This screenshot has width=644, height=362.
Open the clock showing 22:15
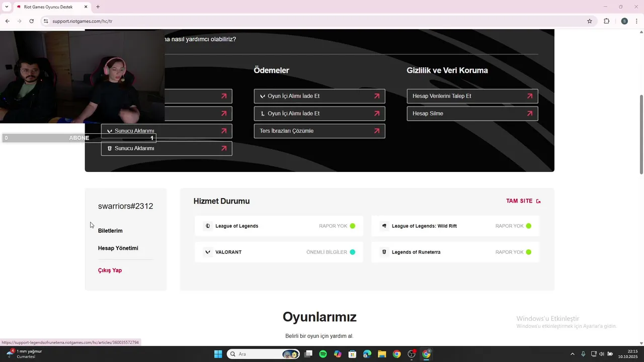[628, 354]
